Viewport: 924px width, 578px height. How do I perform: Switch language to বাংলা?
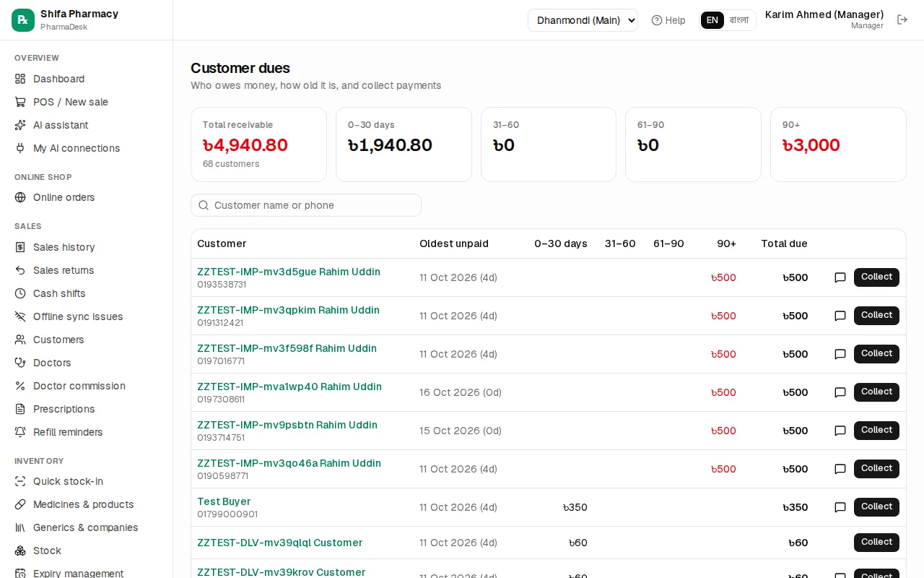pos(739,20)
